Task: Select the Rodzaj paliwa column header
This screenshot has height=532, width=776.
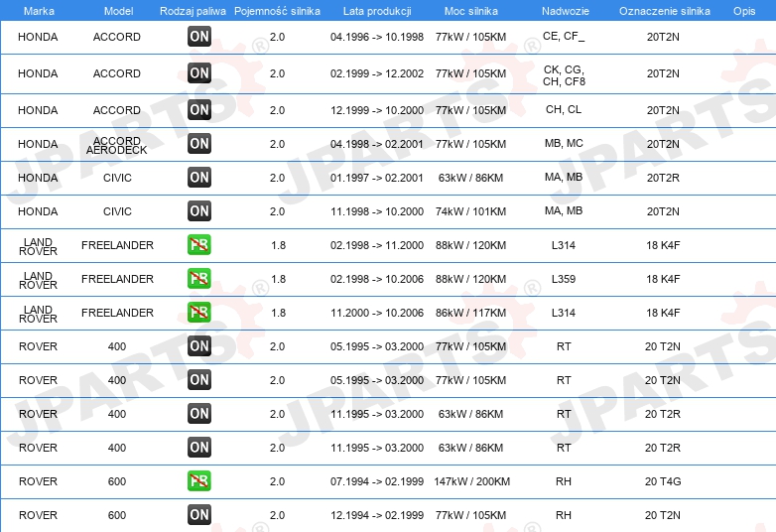Action: (193, 11)
